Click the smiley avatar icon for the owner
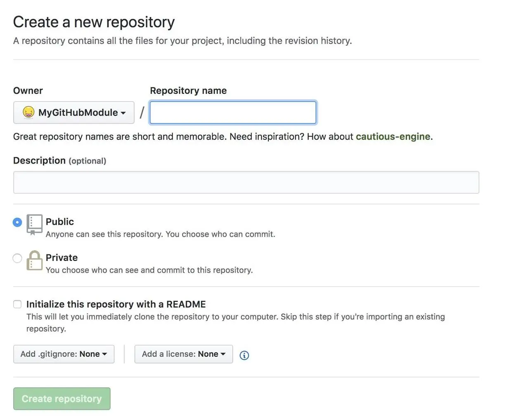Image resolution: width=512 pixels, height=420 pixels. 28,112
